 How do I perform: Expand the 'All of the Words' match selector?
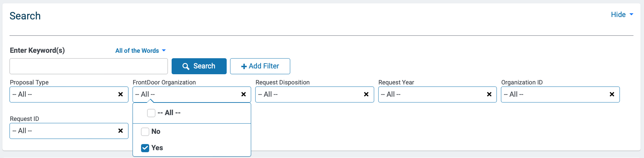(x=140, y=51)
